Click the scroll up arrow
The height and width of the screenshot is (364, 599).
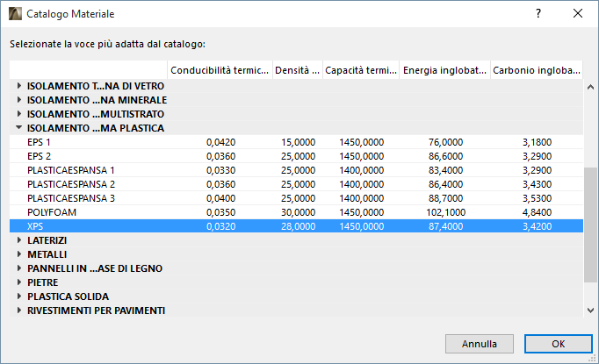tap(590, 87)
